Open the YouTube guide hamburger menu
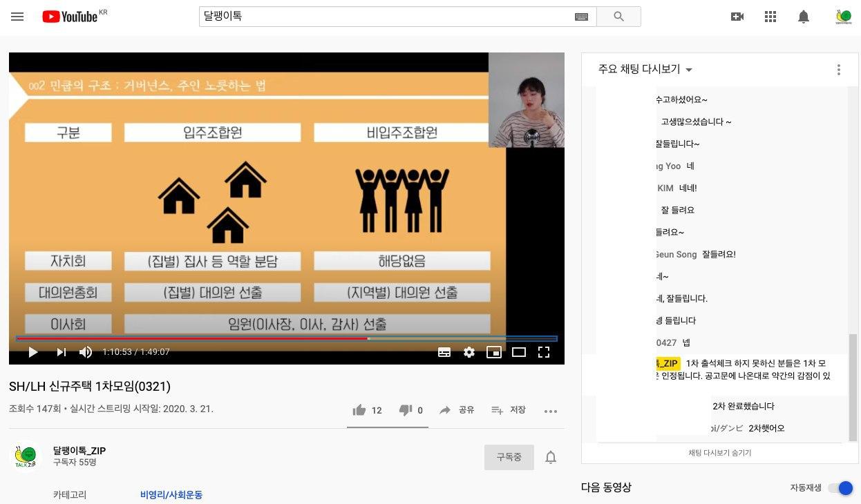Viewport: 861px width, 504px height. 17,17
